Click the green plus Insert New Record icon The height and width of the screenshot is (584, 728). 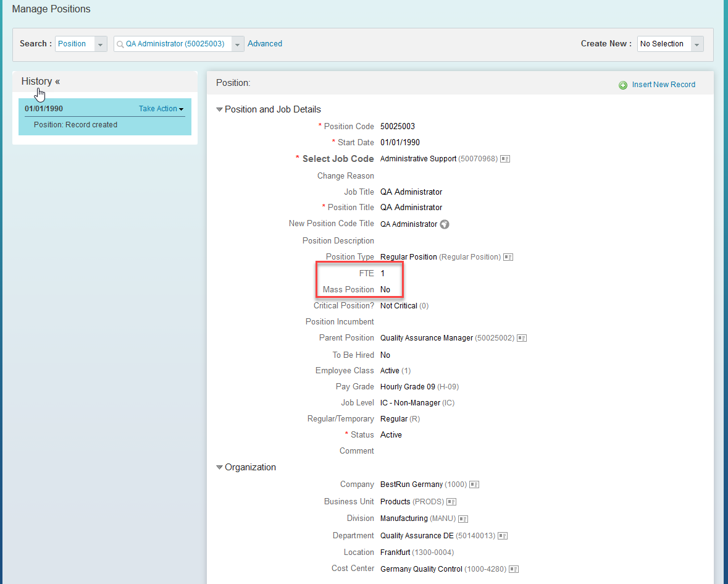623,85
